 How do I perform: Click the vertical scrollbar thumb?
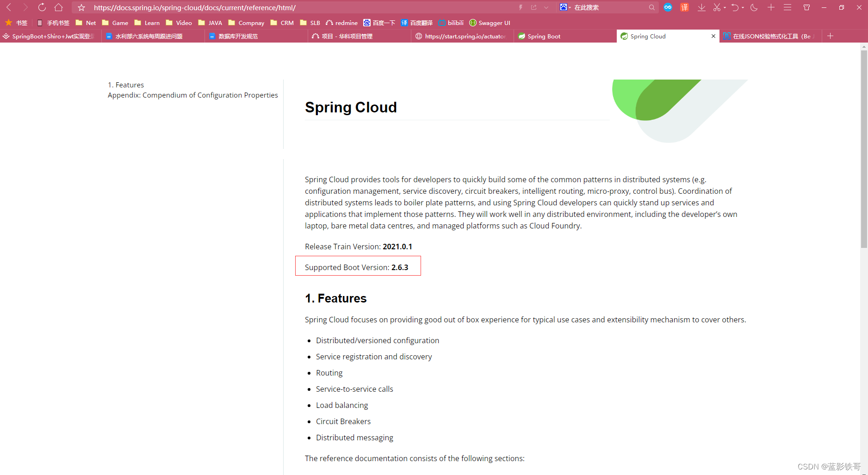coord(864,149)
